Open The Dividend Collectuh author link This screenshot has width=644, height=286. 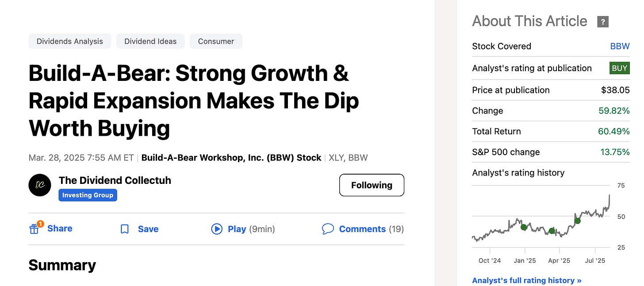point(115,180)
